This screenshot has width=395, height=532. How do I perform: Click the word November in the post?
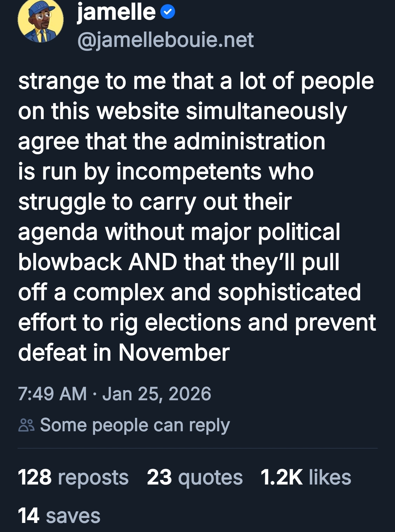[174, 352]
